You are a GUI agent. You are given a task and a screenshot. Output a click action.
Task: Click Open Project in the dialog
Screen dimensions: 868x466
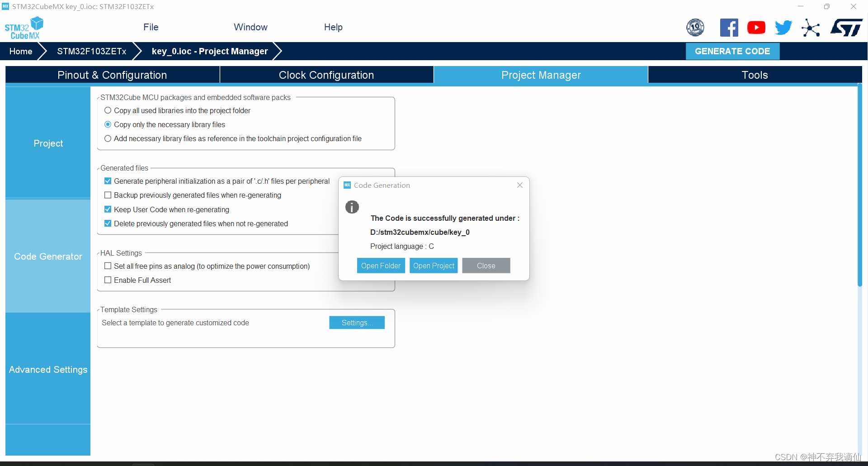tap(434, 266)
